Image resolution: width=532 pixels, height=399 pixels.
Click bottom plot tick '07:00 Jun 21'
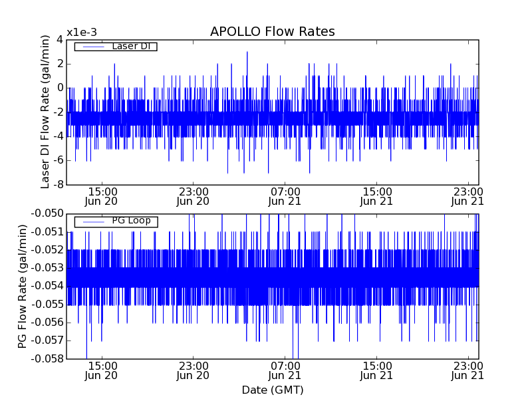(285, 371)
